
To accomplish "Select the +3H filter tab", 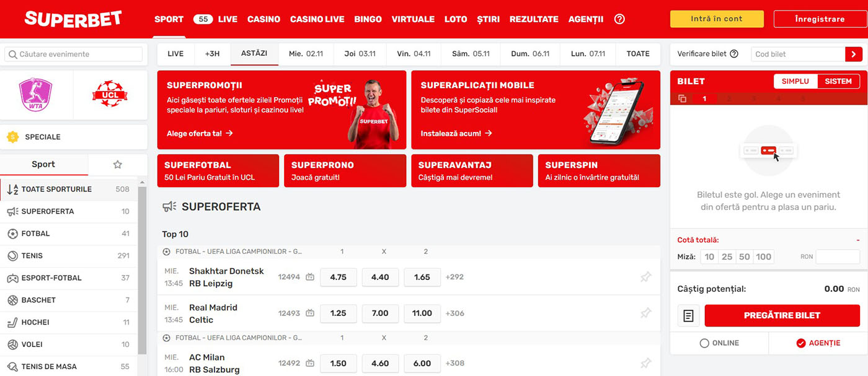I will [213, 54].
